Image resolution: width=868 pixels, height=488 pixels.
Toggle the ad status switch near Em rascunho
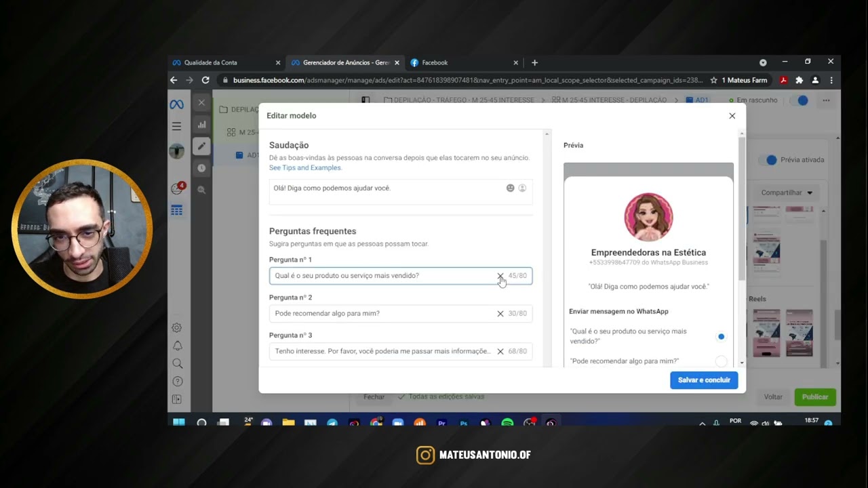tap(800, 100)
